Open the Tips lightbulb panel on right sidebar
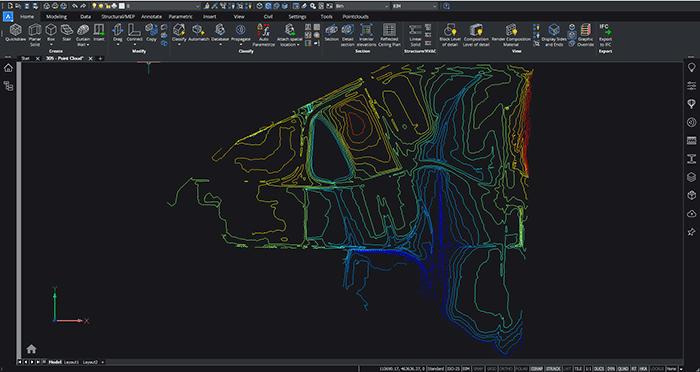 pyautogui.click(x=691, y=67)
